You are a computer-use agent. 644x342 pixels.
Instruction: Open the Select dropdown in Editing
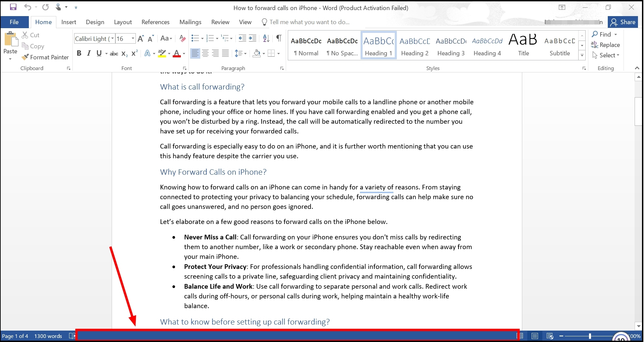606,55
